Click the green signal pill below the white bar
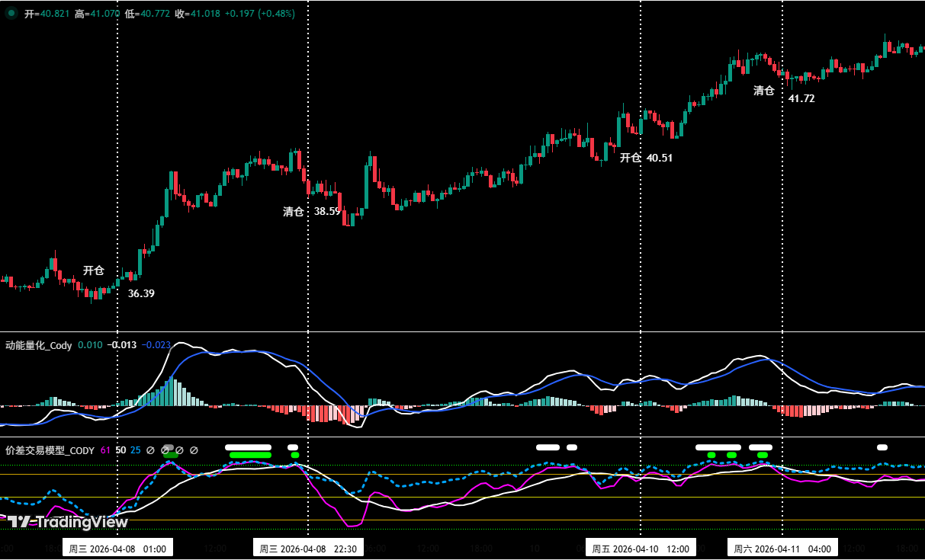This screenshot has width=925, height=560. coord(249,455)
